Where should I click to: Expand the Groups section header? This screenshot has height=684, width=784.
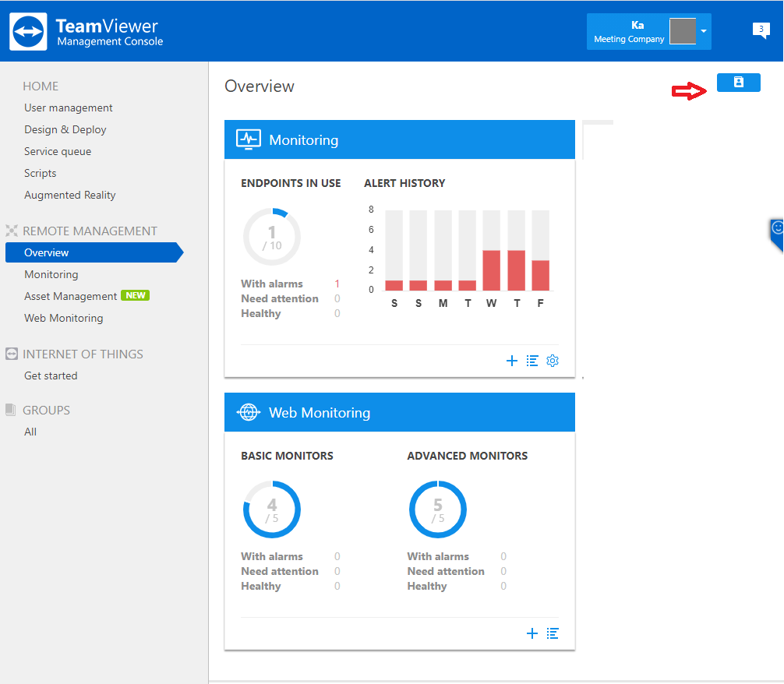[46, 410]
